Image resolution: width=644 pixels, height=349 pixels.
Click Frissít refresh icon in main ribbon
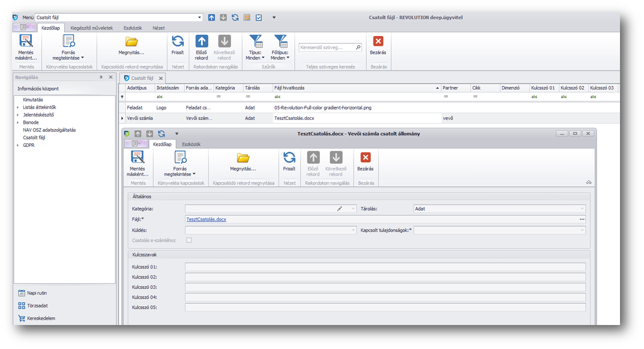click(x=178, y=42)
